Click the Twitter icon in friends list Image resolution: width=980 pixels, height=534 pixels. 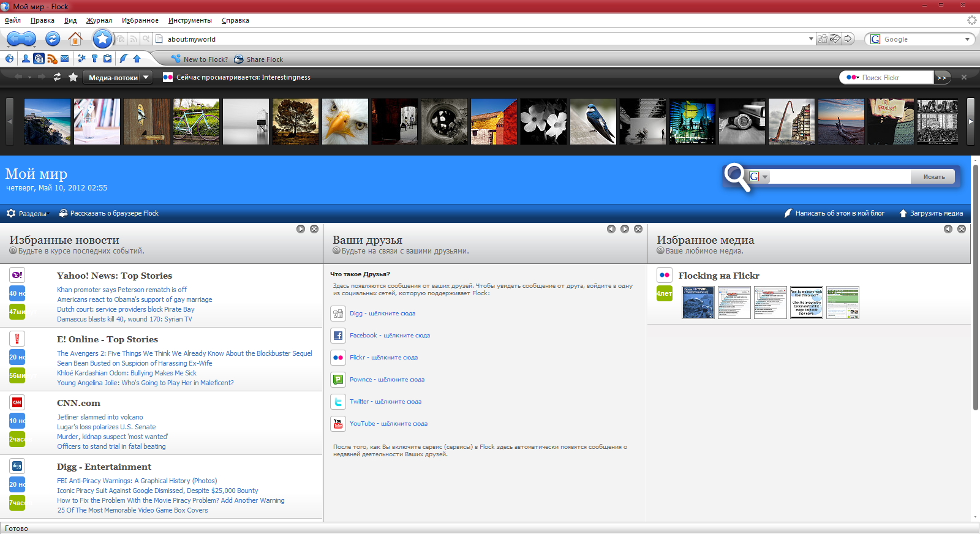pyautogui.click(x=338, y=402)
